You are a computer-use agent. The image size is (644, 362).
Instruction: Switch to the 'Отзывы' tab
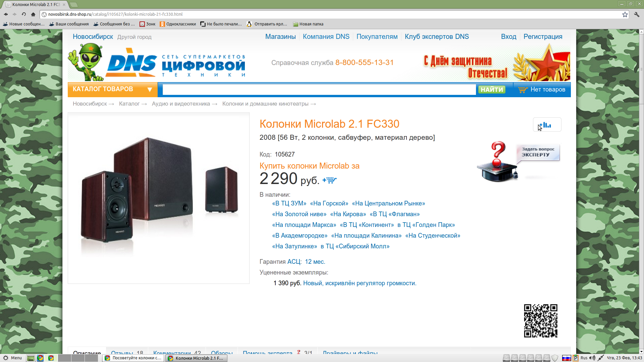tap(127, 353)
